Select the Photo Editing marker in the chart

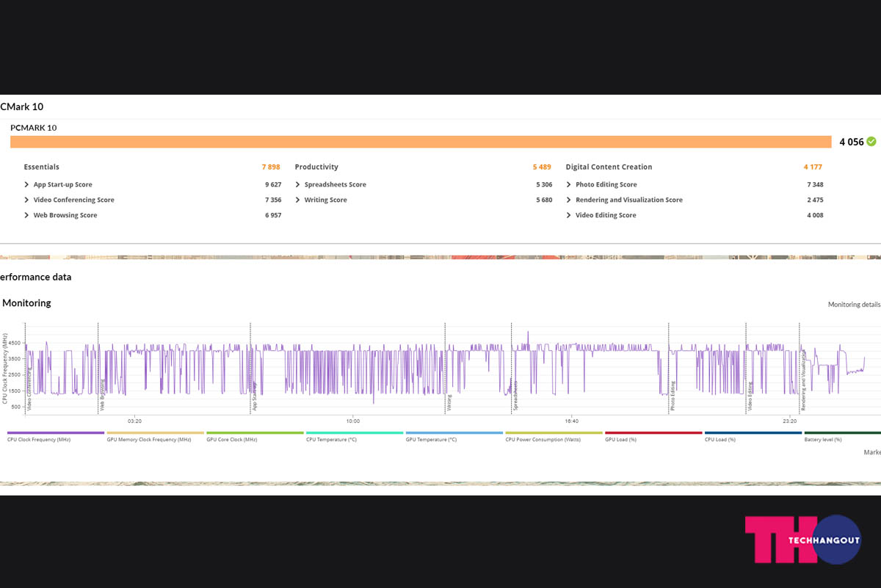click(672, 396)
